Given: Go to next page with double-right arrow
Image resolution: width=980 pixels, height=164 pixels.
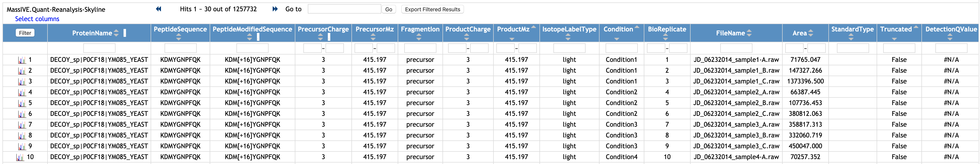Looking at the screenshot, I should click(x=275, y=9).
